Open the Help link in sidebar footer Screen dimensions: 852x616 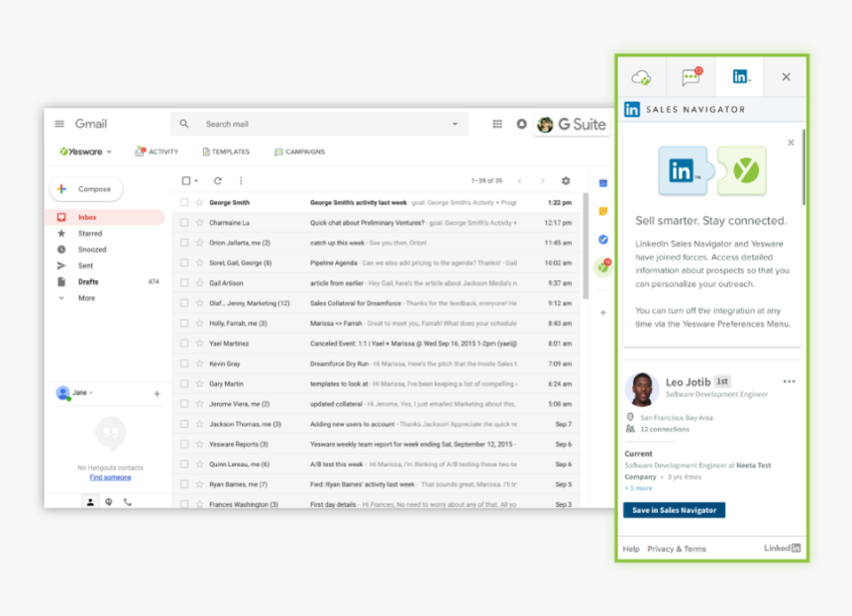click(631, 549)
